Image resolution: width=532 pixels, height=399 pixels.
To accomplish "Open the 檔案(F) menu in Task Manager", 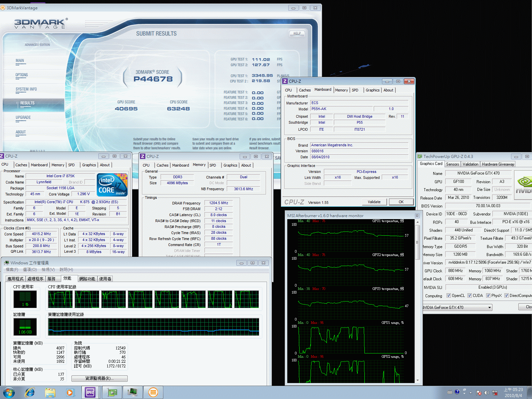I will coord(12,270).
